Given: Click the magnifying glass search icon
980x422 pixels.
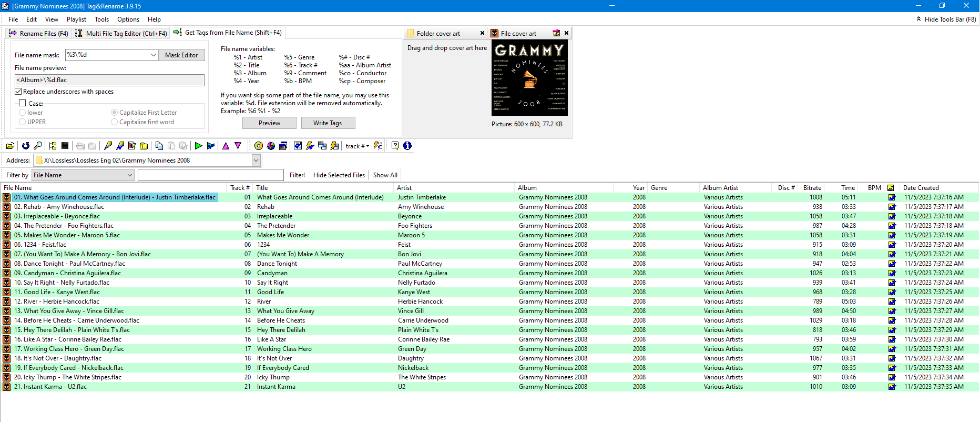Looking at the screenshot, I should tap(38, 146).
